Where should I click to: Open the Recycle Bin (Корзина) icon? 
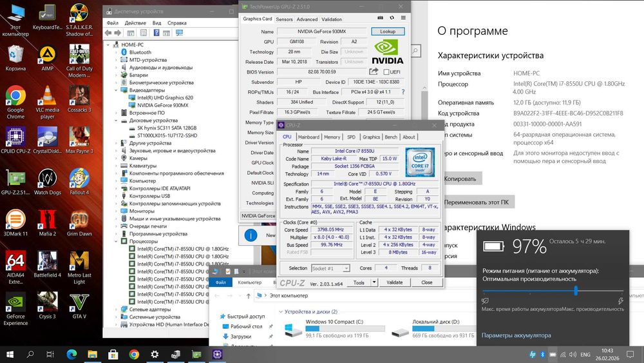point(15,59)
